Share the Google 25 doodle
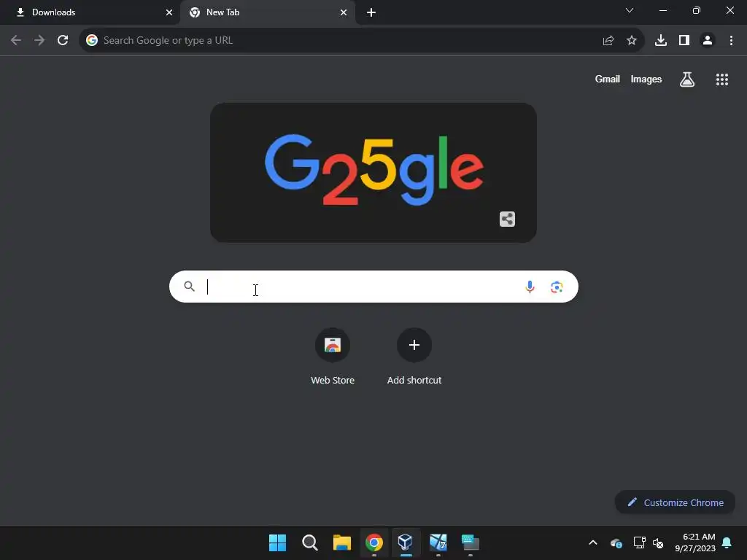 pos(508,219)
